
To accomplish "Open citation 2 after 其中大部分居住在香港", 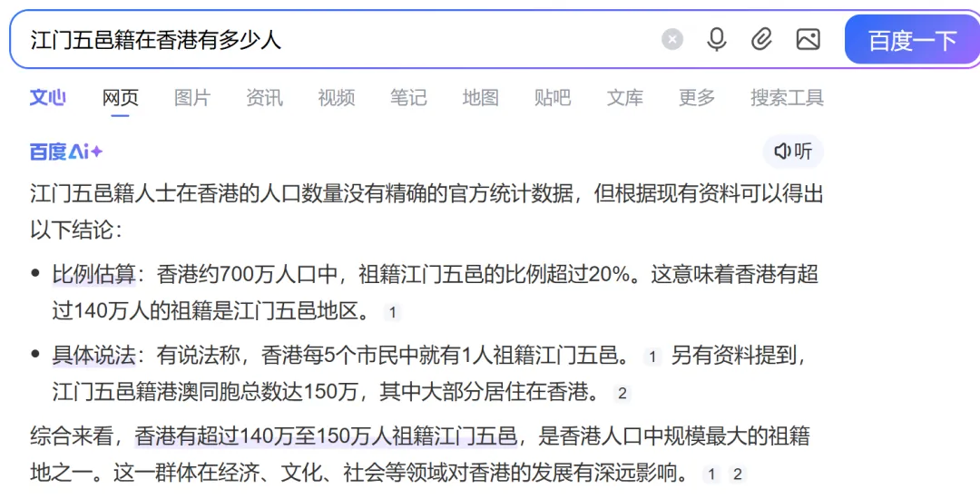I will click(622, 393).
